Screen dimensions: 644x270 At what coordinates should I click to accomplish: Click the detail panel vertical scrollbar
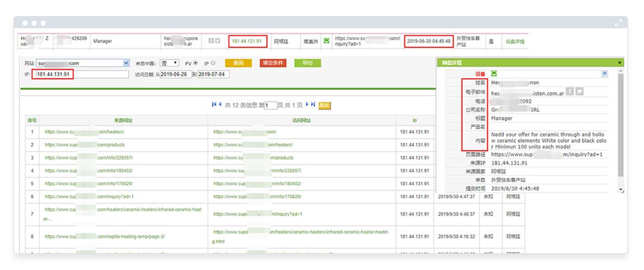pyautogui.click(x=620, y=129)
